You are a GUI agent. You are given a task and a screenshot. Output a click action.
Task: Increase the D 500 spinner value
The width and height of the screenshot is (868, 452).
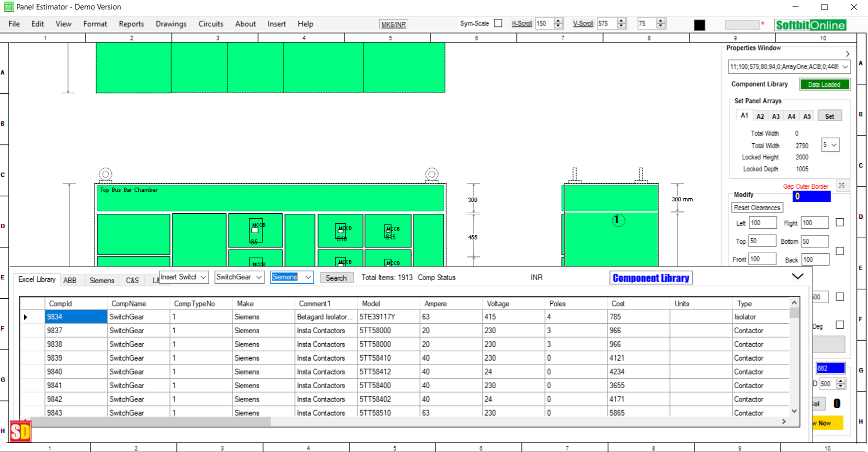coord(841,381)
